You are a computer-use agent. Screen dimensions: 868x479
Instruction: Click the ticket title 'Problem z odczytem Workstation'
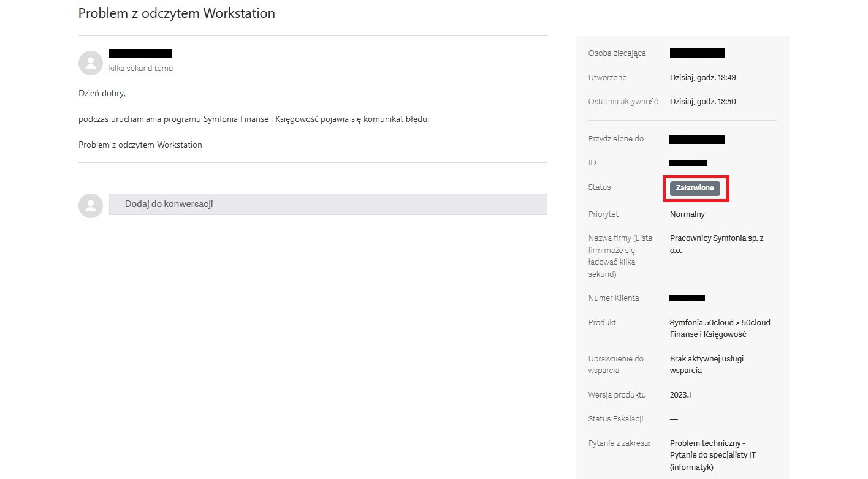(177, 13)
